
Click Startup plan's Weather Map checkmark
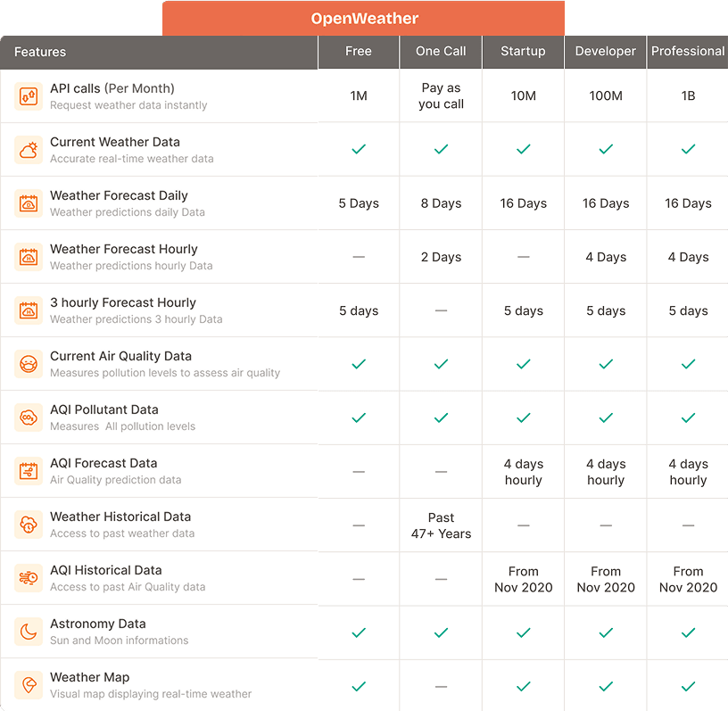click(523, 685)
